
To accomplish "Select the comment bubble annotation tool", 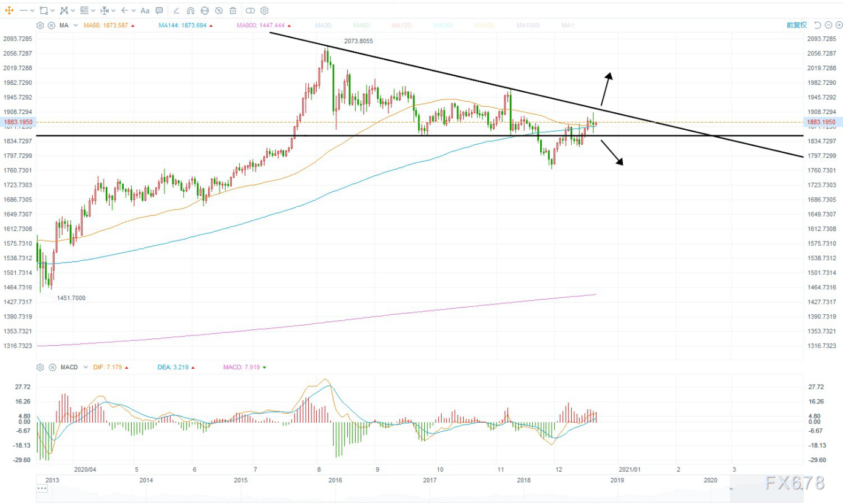I will pyautogui.click(x=159, y=10).
